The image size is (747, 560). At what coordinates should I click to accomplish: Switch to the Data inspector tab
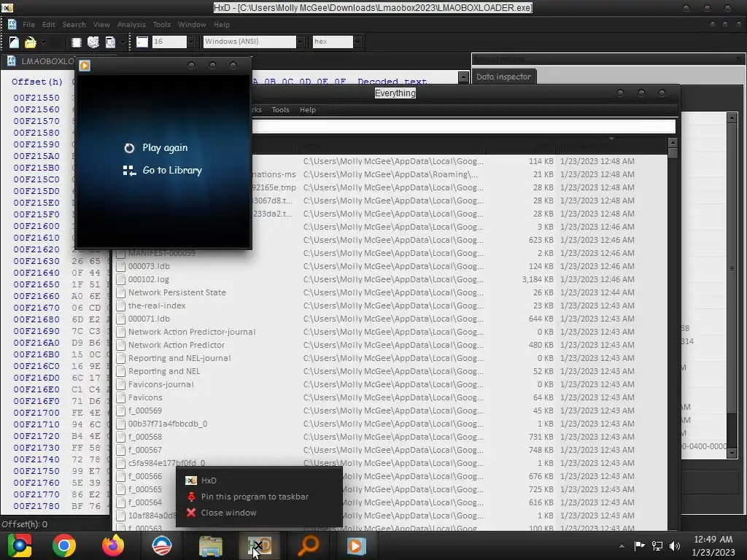coord(503,77)
